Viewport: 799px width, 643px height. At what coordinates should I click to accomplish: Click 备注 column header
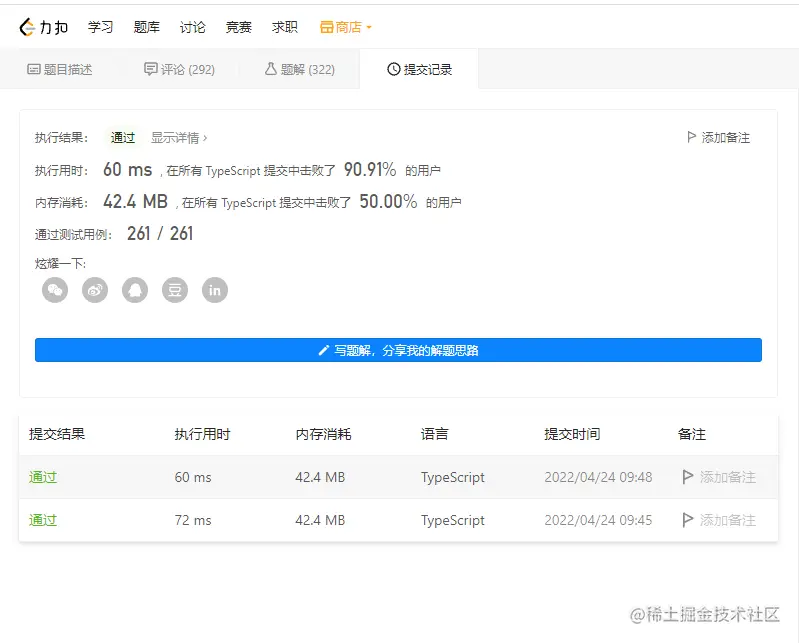[x=692, y=434]
